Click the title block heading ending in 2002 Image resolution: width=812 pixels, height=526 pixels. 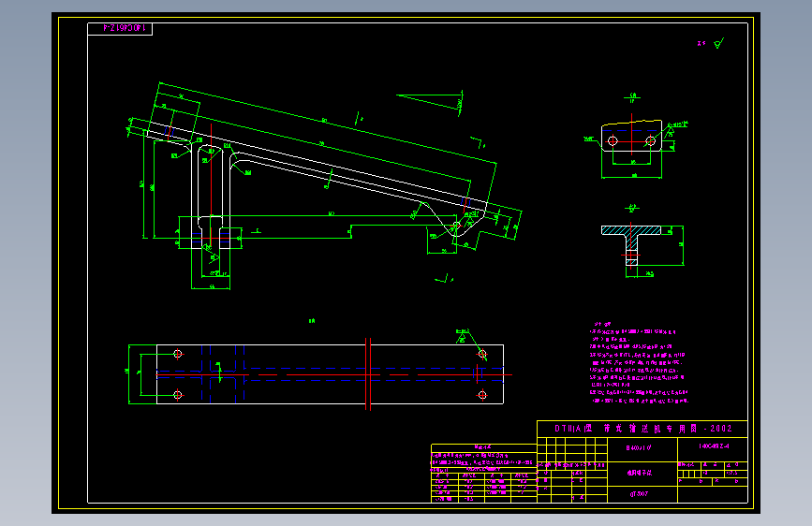[642, 429]
